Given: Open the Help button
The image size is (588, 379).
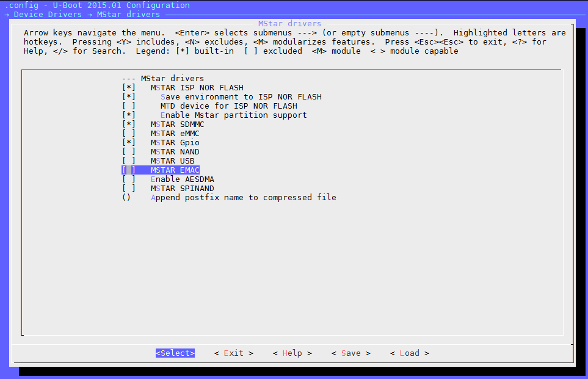Looking at the screenshot, I should click(x=292, y=353).
